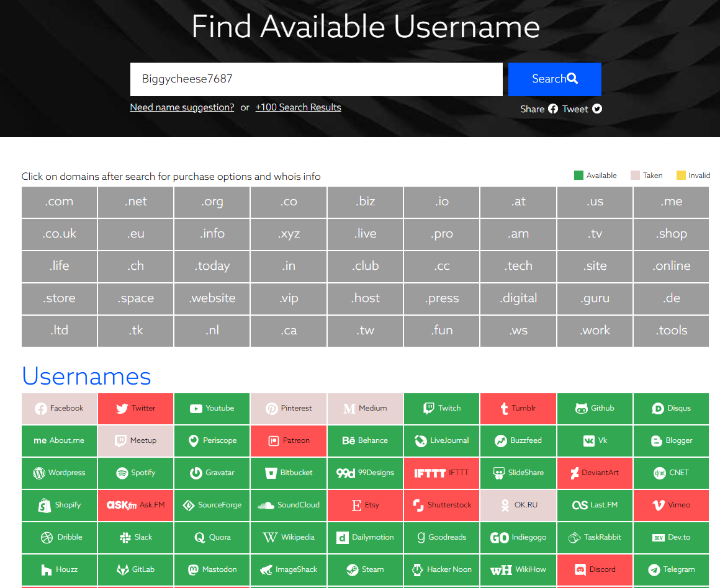Click the .io domain tile

(442, 202)
